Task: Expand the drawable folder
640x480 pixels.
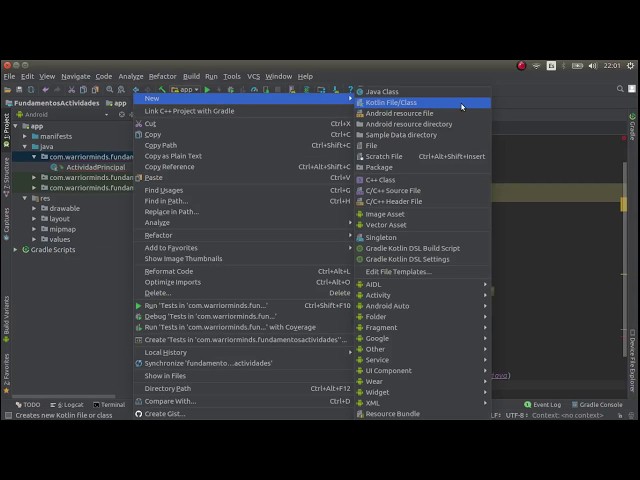Action: [34, 208]
